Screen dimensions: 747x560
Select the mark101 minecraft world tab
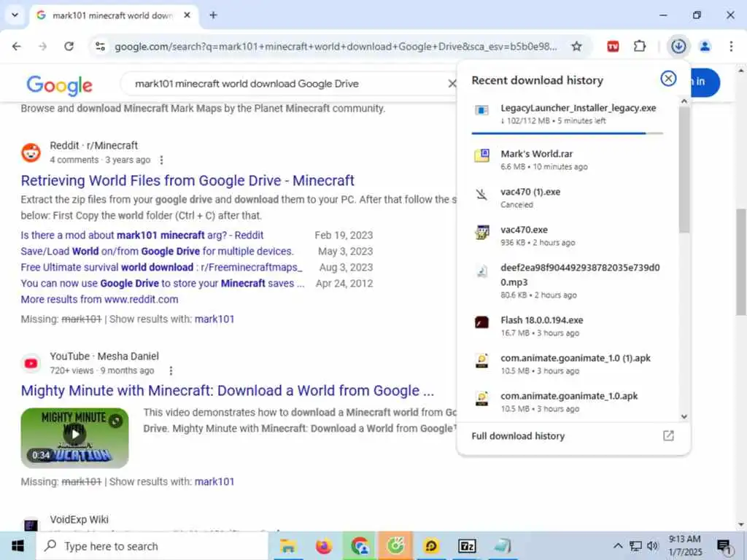coord(112,15)
